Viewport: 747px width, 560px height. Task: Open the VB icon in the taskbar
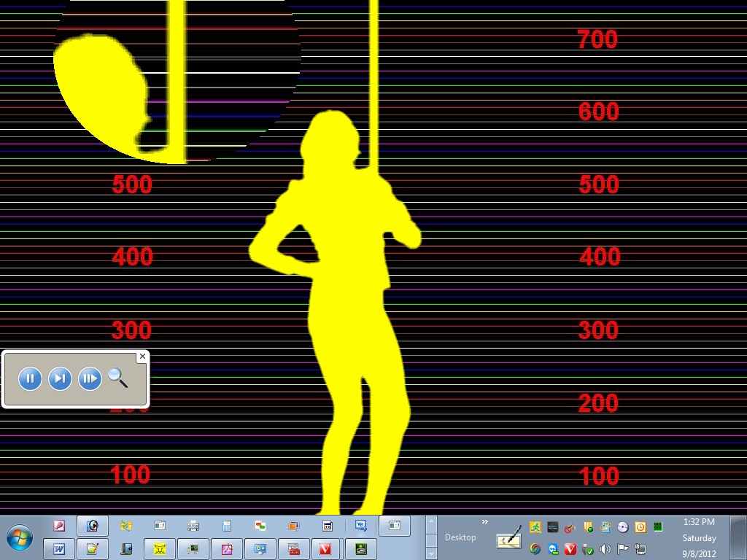point(360,525)
